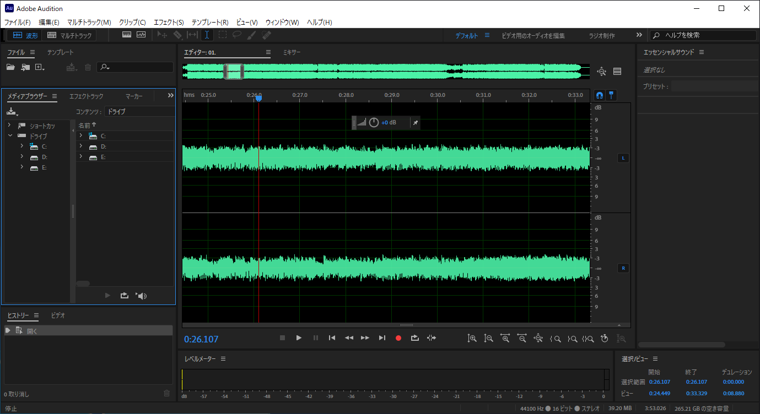Switch to the エフェクトラック tab
760x414 pixels.
pyautogui.click(x=86, y=96)
